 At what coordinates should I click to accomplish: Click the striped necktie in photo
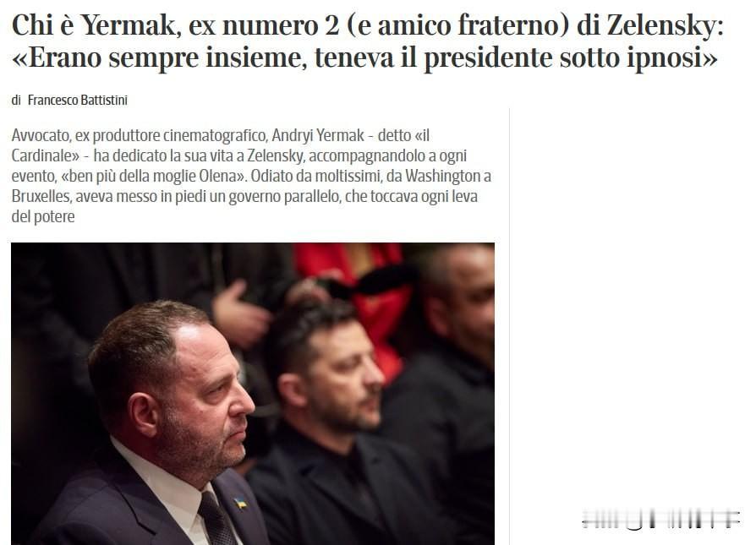click(217, 519)
